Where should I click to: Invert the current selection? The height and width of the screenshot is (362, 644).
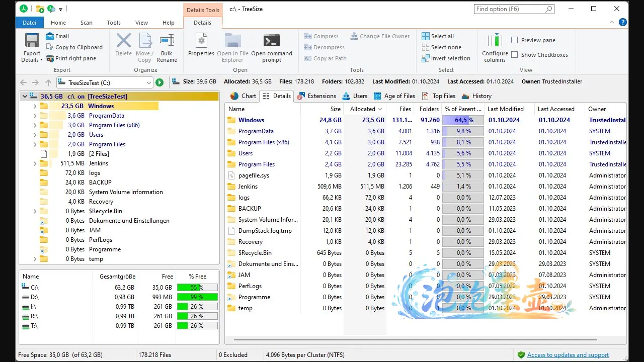[x=446, y=58]
